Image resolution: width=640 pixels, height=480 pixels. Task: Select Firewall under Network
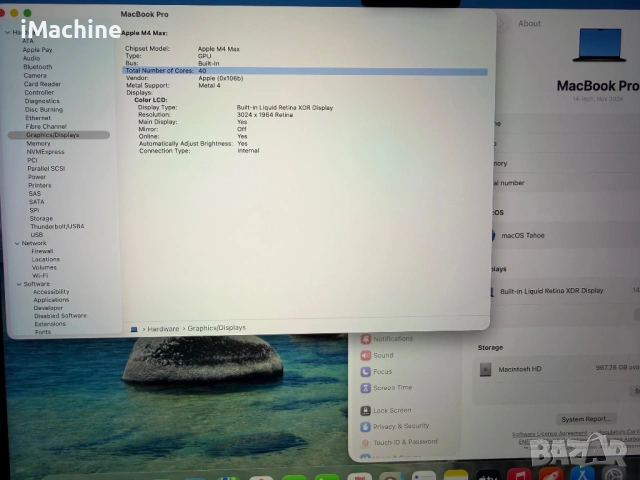[42, 251]
